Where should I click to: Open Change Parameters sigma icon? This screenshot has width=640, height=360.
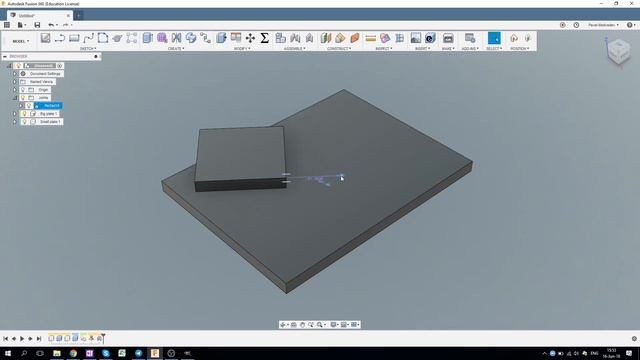pos(264,38)
